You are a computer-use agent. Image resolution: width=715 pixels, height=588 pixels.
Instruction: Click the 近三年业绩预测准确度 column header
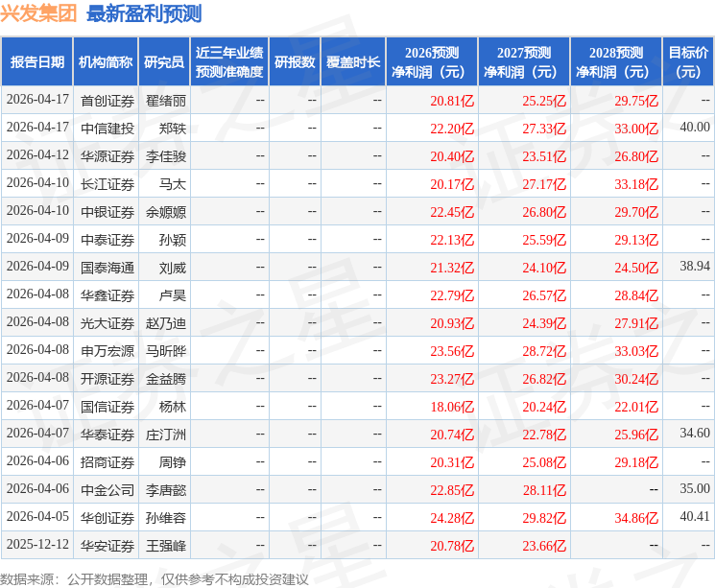pos(229,61)
